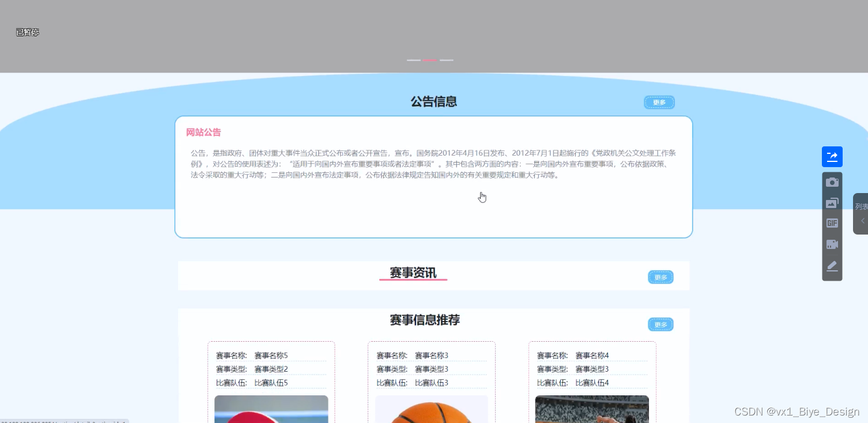Image resolution: width=868 pixels, height=423 pixels.
Task: Click the 比赛队伍3 value
Action: pyautogui.click(x=432, y=383)
